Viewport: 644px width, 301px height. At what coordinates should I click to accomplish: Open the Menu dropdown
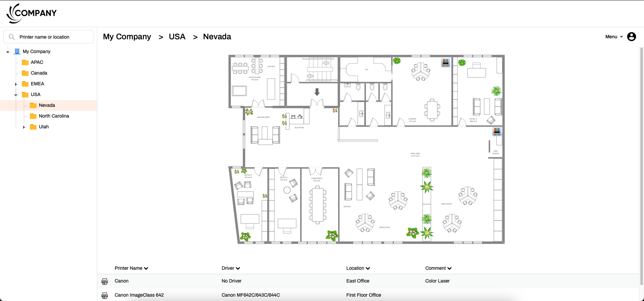[x=614, y=37]
